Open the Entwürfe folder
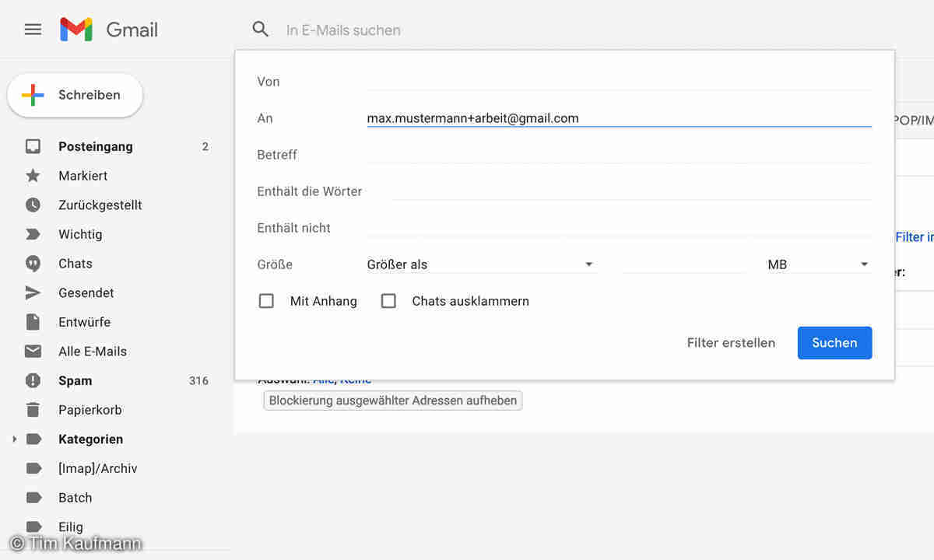Viewport: 934px width, 560px height. tap(84, 322)
